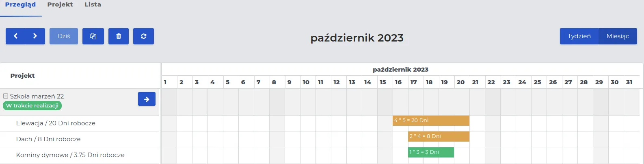644x164 pixels.
Task: Click day 25 in the calendar header
Action: tap(537, 82)
